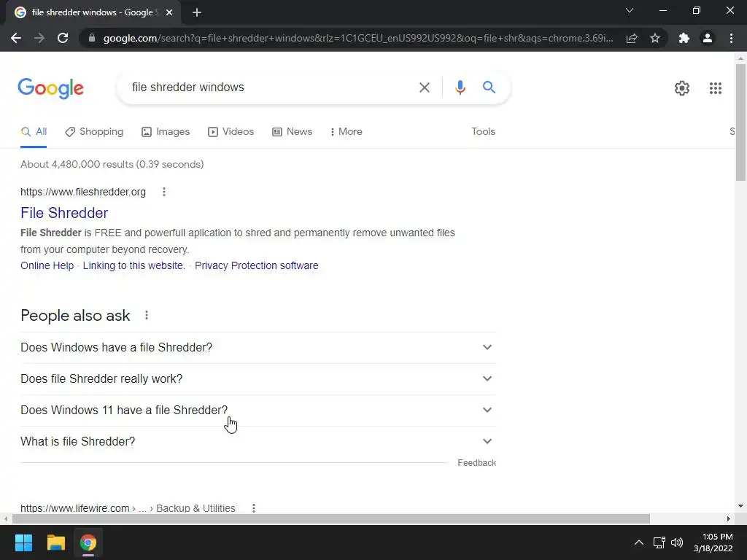Switch to the News tab
The height and width of the screenshot is (560, 747).
pyautogui.click(x=292, y=132)
